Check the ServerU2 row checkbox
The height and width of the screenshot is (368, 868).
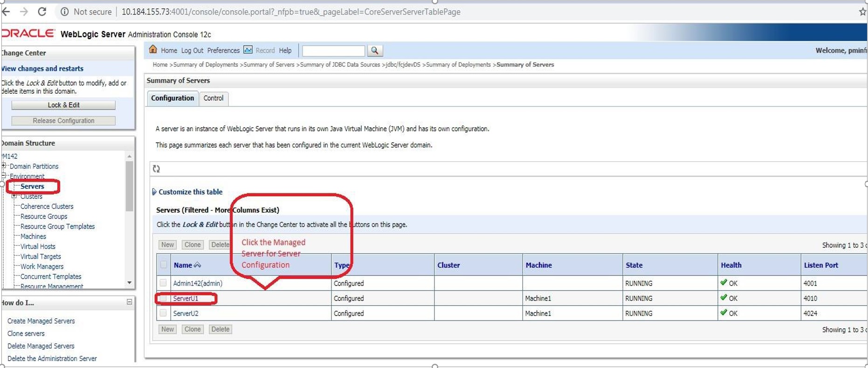pos(163,313)
